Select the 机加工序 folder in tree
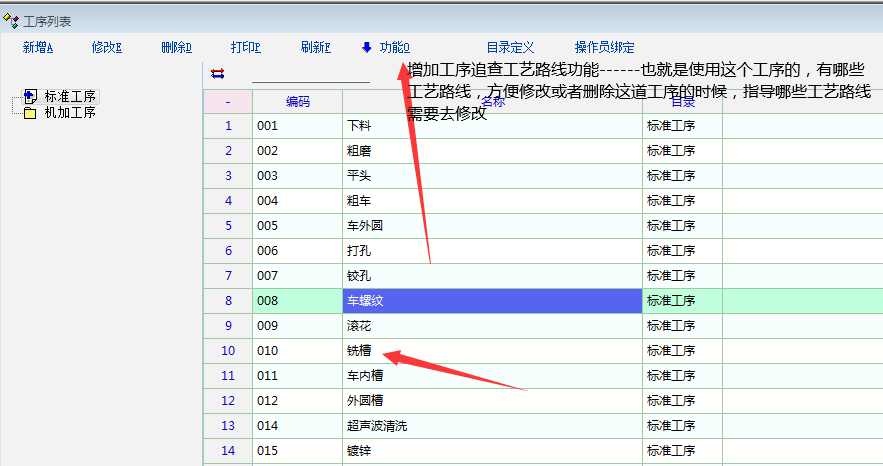This screenshot has height=466, width=883. pyautogui.click(x=70, y=113)
